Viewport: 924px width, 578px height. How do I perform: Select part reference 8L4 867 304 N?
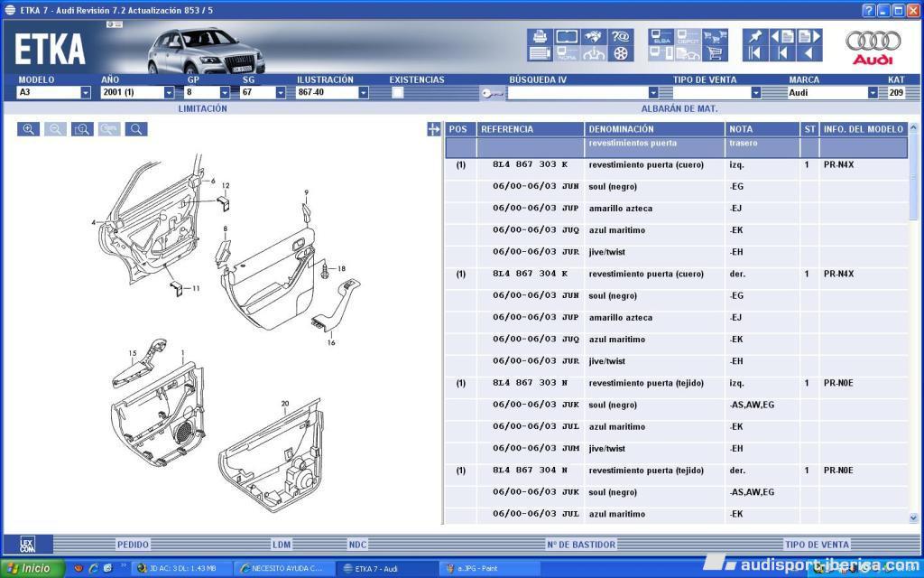point(530,470)
